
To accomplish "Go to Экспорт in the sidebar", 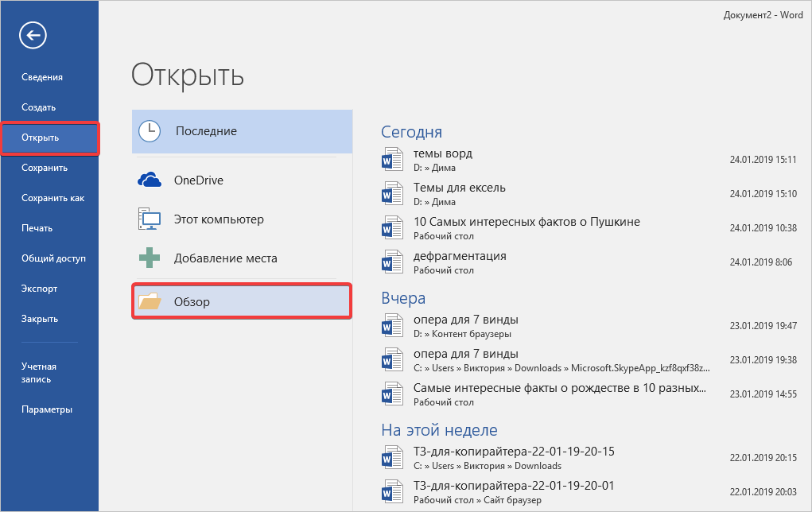I will (x=39, y=289).
